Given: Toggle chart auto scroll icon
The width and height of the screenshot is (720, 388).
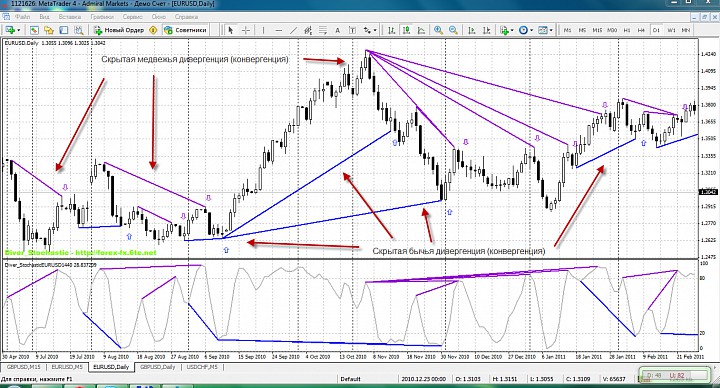Looking at the screenshot, I should click(x=471, y=30).
